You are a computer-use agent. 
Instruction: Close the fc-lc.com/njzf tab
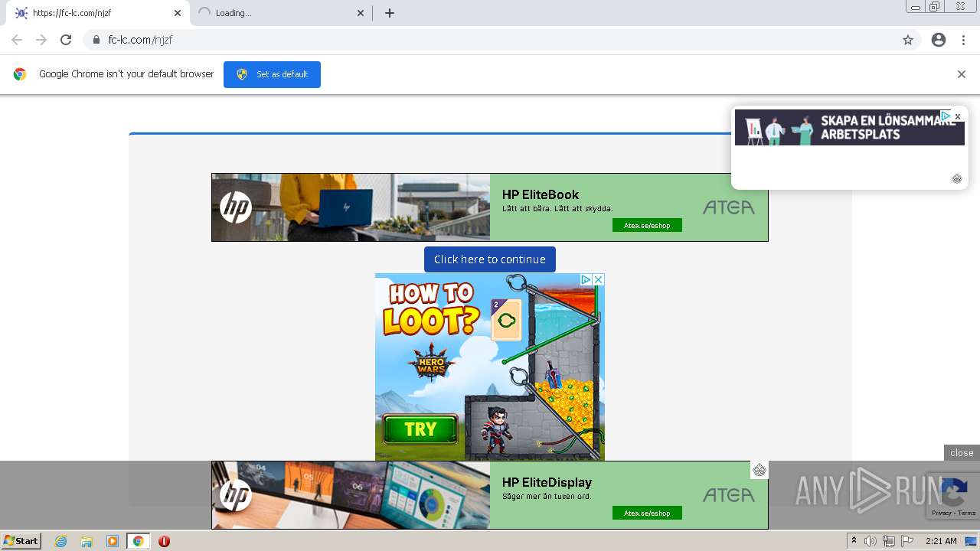coord(178,13)
